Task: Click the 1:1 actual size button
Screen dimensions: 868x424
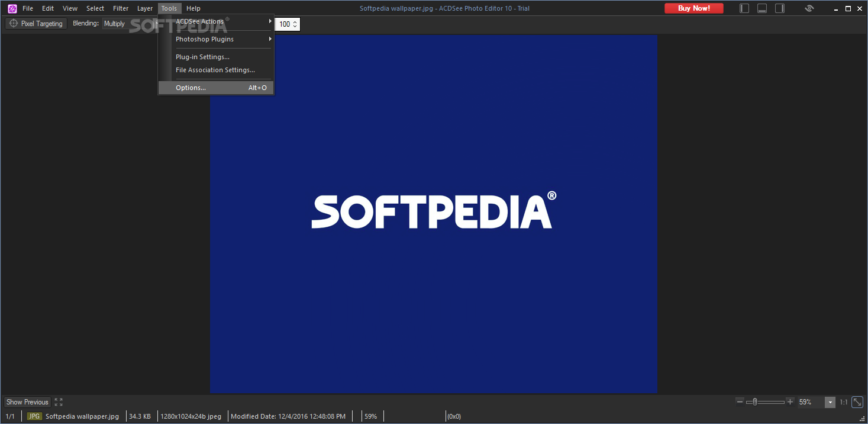Action: coord(843,402)
